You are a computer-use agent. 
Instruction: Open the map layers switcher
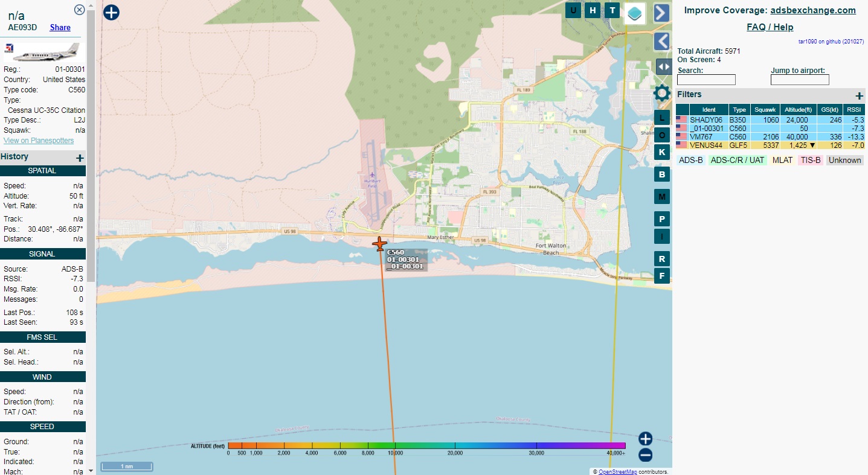(x=634, y=13)
